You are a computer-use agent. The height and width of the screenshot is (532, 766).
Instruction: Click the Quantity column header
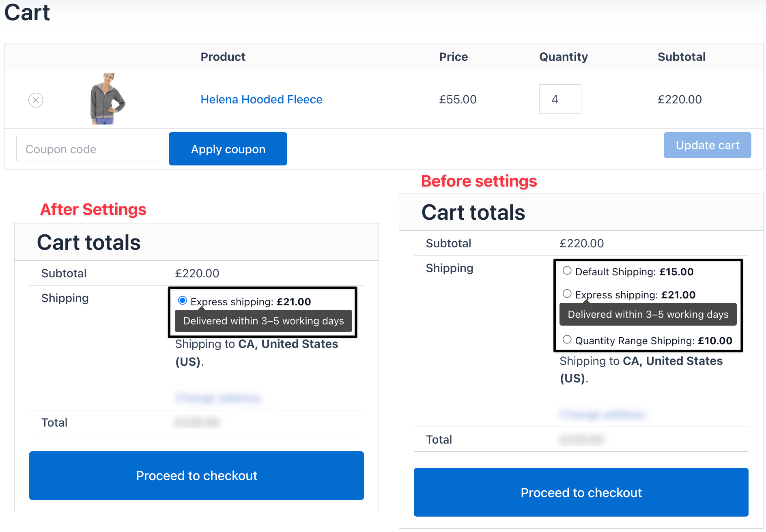[563, 57]
